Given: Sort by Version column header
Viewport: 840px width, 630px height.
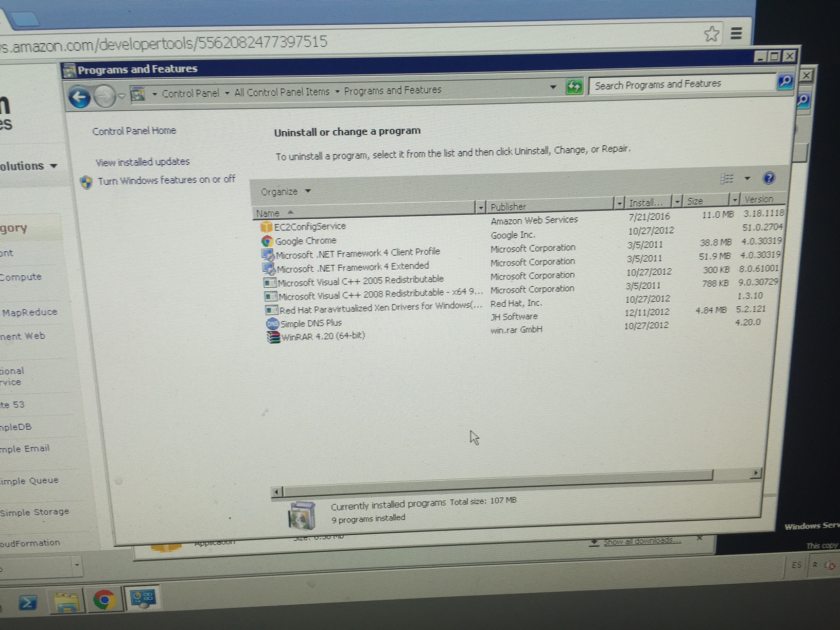Looking at the screenshot, I should coord(762,199).
